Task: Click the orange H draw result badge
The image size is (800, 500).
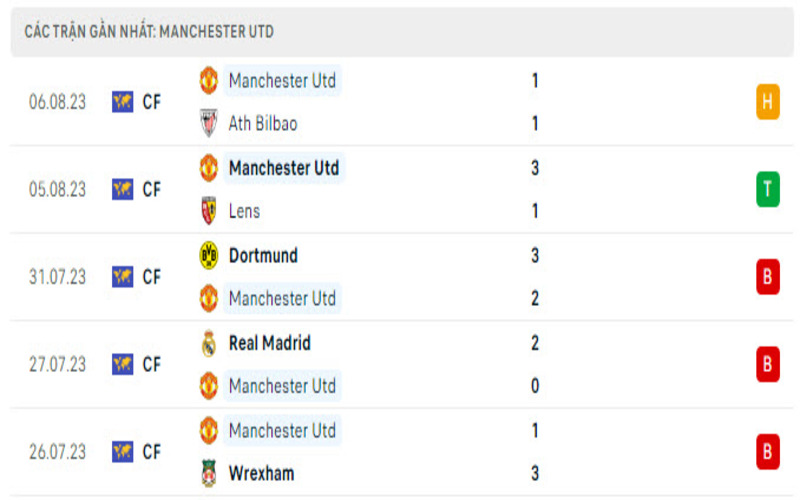Action: [767, 102]
